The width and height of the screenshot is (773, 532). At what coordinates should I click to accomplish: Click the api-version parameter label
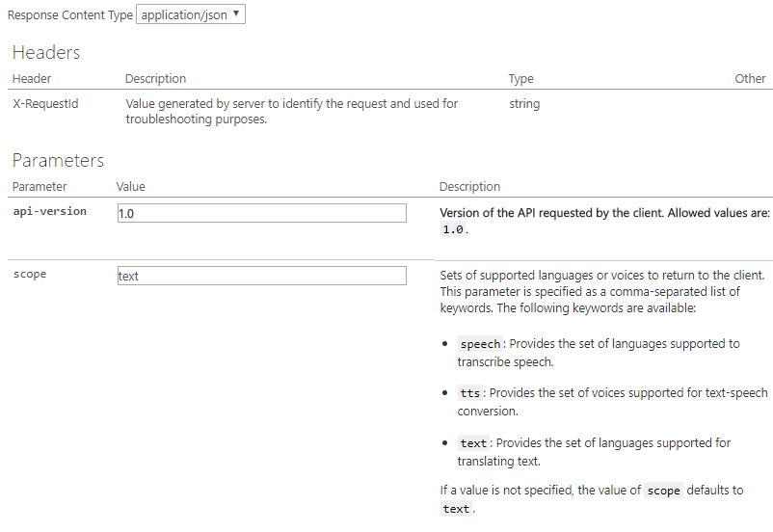pos(49,211)
